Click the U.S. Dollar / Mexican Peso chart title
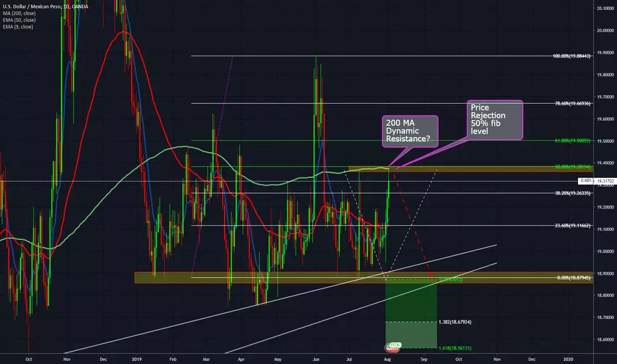 [45, 7]
